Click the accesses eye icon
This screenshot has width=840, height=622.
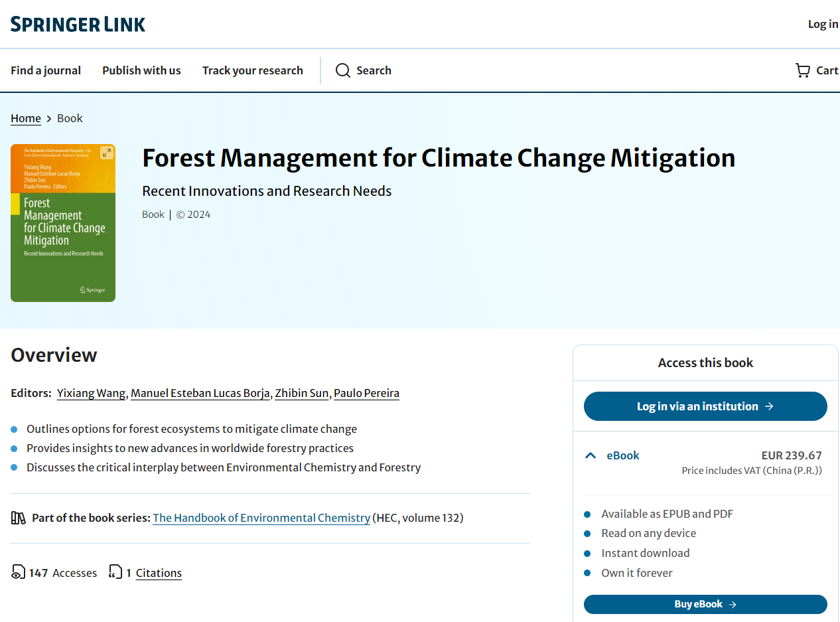19,572
